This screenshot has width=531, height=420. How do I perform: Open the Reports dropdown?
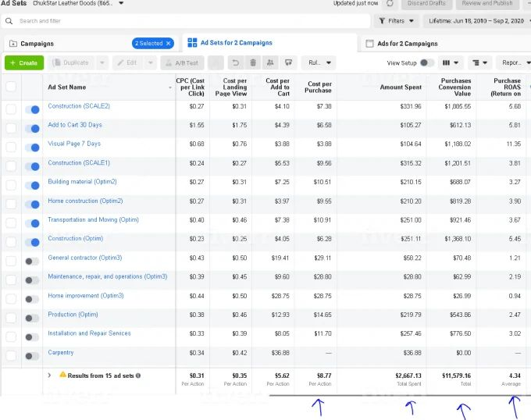(514, 62)
